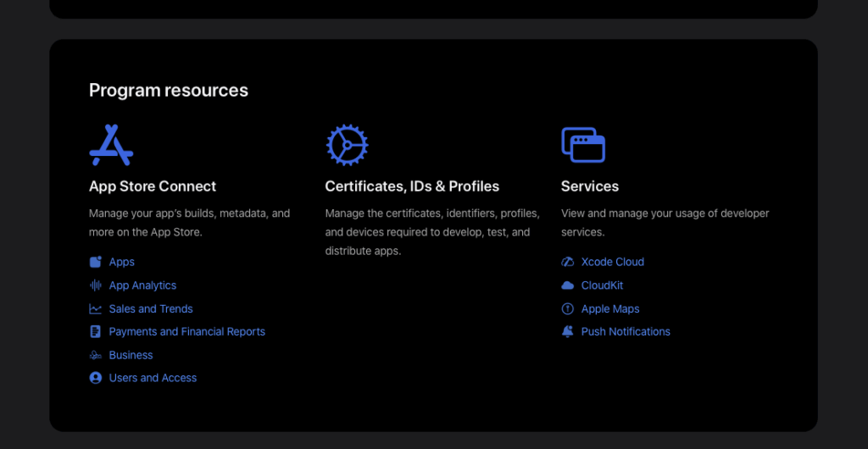Click the Sales and Trends chart icon
This screenshot has width=868, height=449.
[96, 309]
